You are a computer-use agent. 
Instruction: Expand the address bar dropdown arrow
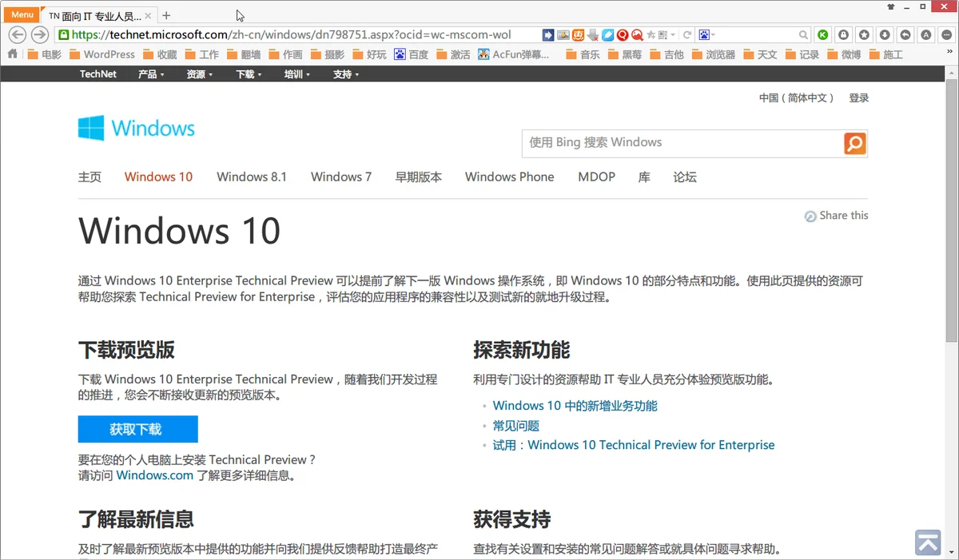(673, 35)
